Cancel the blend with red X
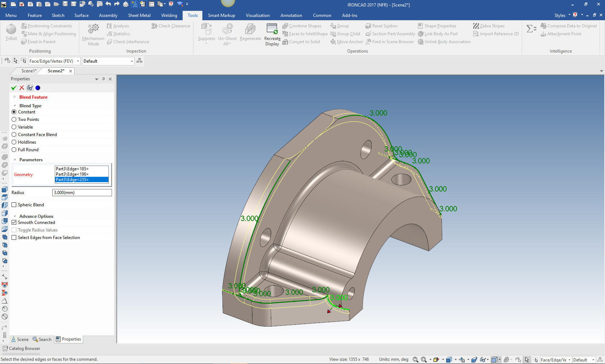605x364 pixels. tap(22, 88)
